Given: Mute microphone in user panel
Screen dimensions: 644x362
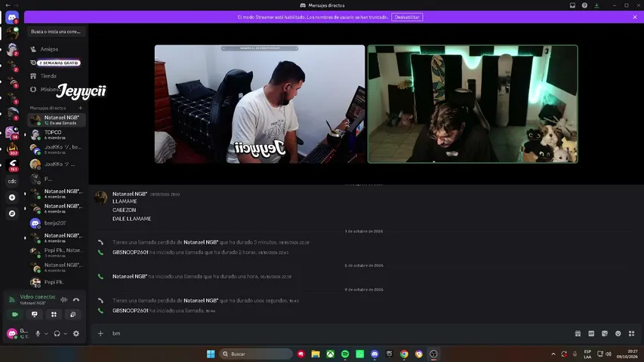Looking at the screenshot, I should click(x=38, y=333).
